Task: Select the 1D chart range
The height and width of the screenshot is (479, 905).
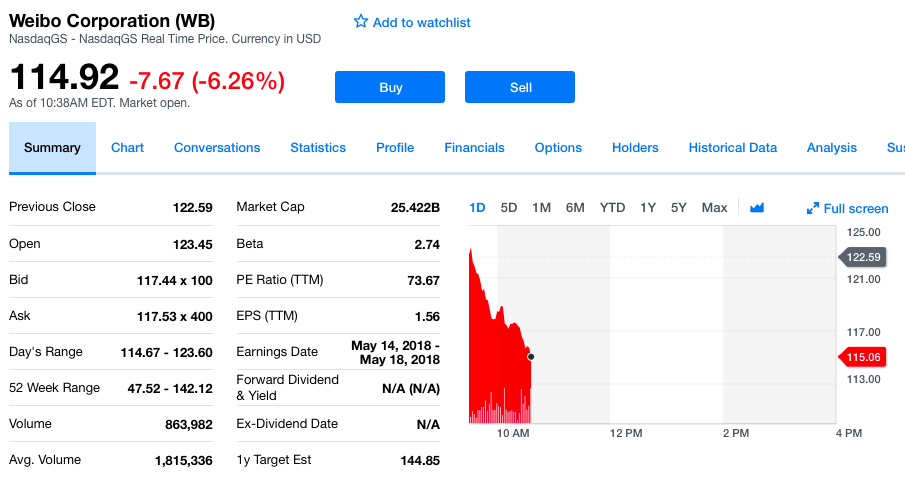Action: (x=477, y=208)
